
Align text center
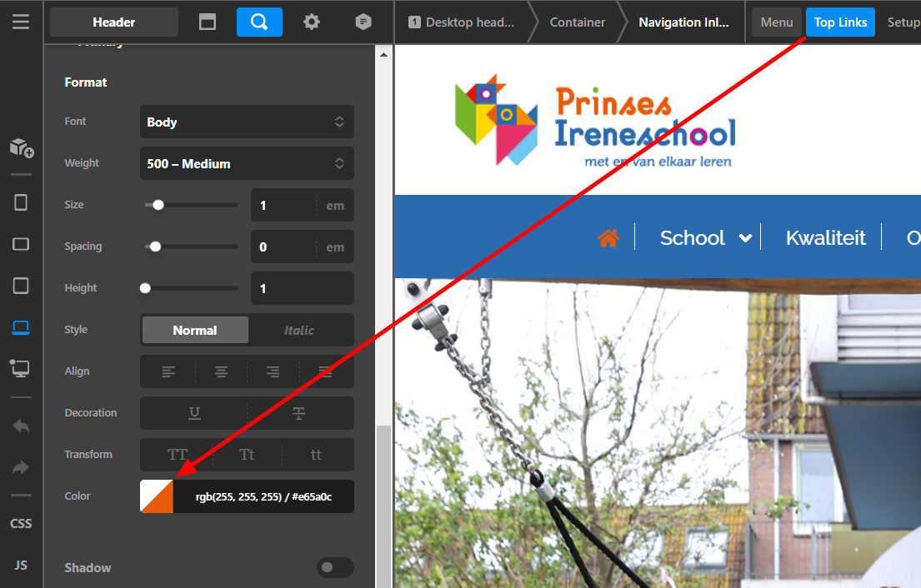click(221, 371)
